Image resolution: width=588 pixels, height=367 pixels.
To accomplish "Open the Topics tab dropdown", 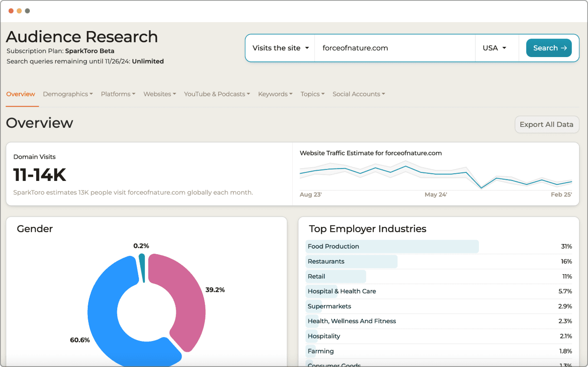I will [312, 94].
